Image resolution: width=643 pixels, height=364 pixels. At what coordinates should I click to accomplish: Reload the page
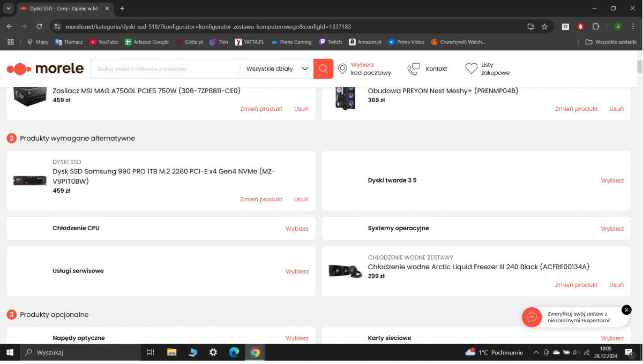point(39,26)
